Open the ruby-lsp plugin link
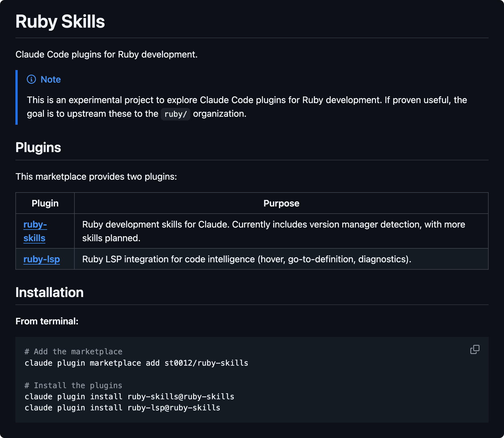The width and height of the screenshot is (504, 438). click(x=42, y=259)
